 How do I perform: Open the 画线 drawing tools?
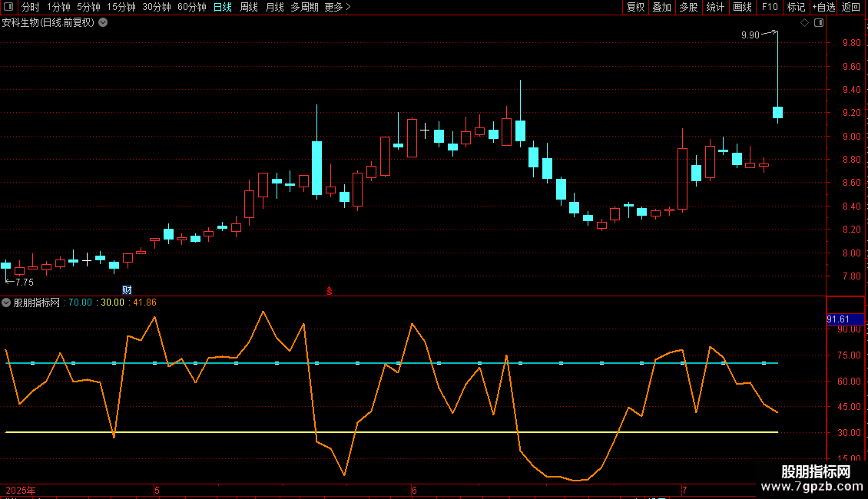(742, 7)
